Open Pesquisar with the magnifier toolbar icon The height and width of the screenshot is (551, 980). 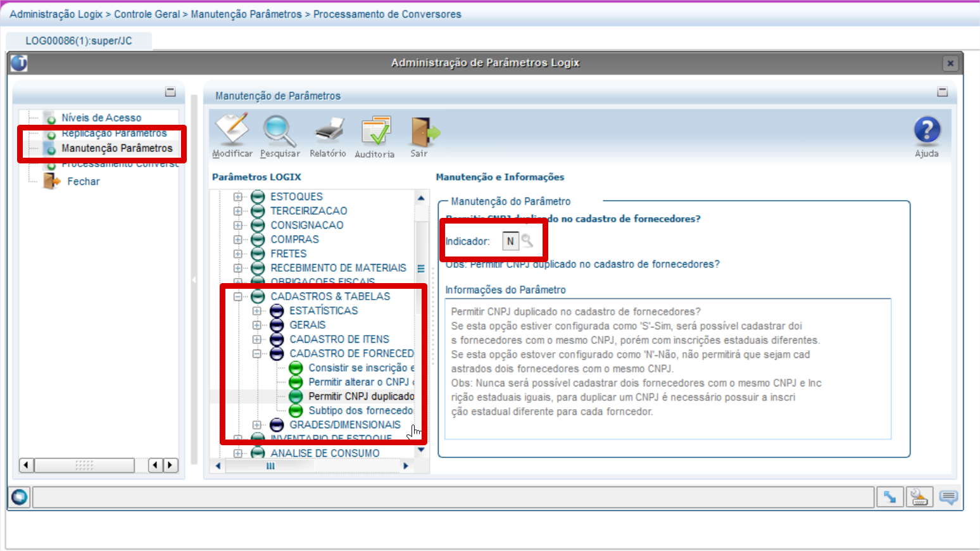(280, 130)
